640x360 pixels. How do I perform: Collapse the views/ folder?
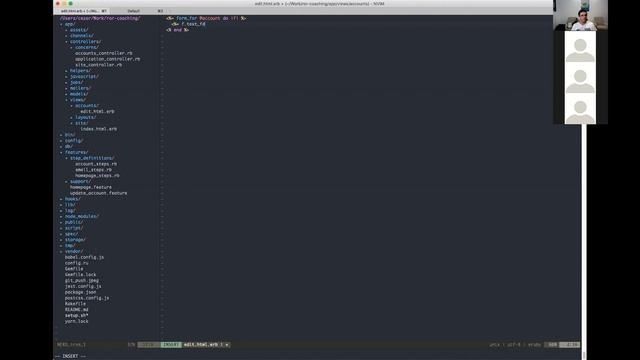click(77, 100)
